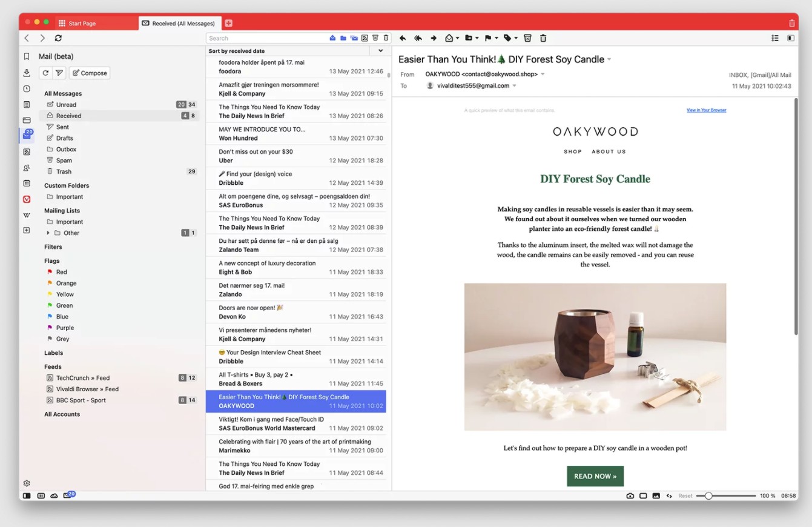The height and width of the screenshot is (527, 812).
Task: Open the Bookmarks panel icon
Action: pos(27,56)
